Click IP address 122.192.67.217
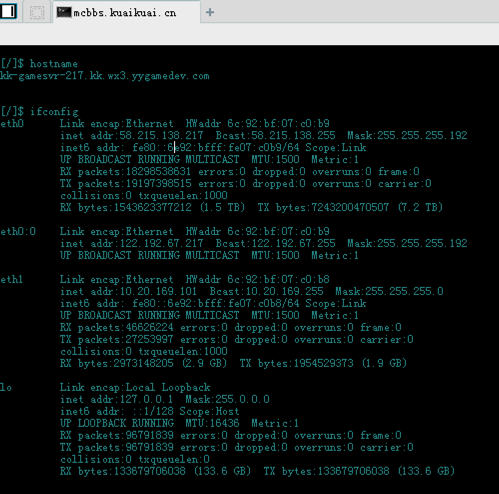This screenshot has height=494, width=499. click(x=161, y=243)
